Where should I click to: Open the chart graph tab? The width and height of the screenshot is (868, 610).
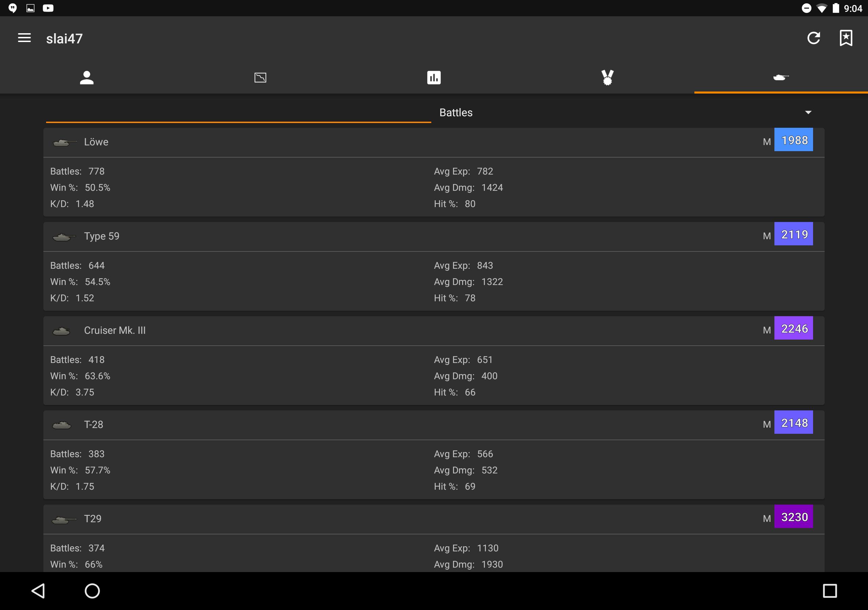tap(260, 78)
